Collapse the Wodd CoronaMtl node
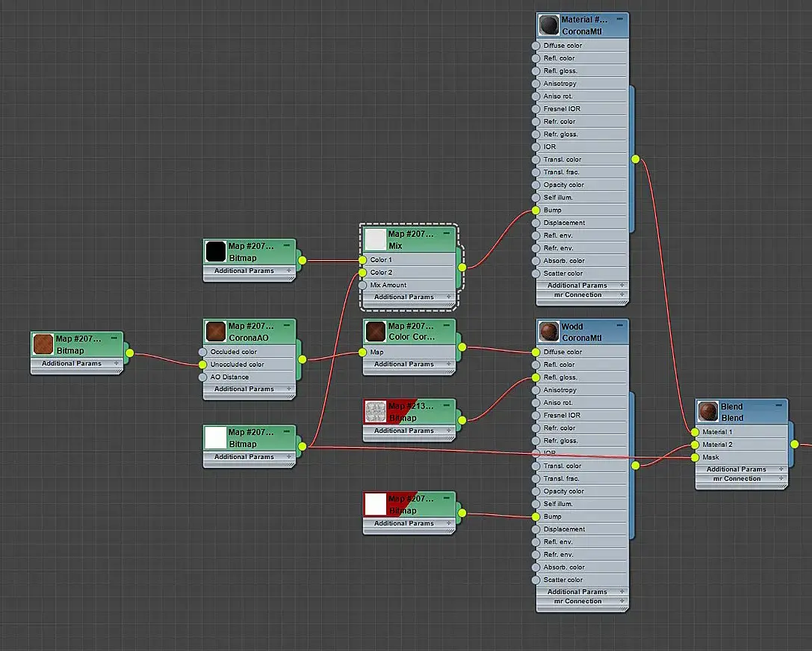This screenshot has height=651, width=812. (x=620, y=326)
